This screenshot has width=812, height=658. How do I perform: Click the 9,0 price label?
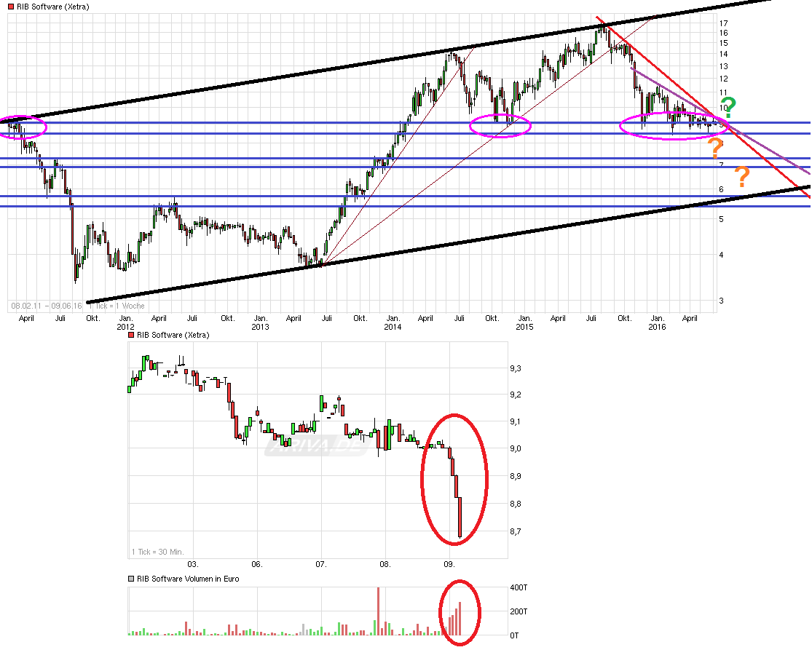point(516,448)
